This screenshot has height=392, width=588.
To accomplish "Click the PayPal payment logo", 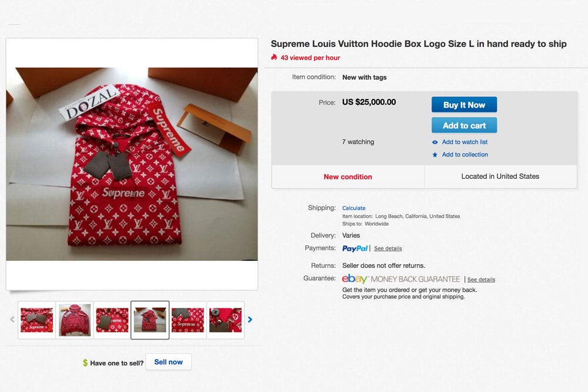I will [355, 248].
